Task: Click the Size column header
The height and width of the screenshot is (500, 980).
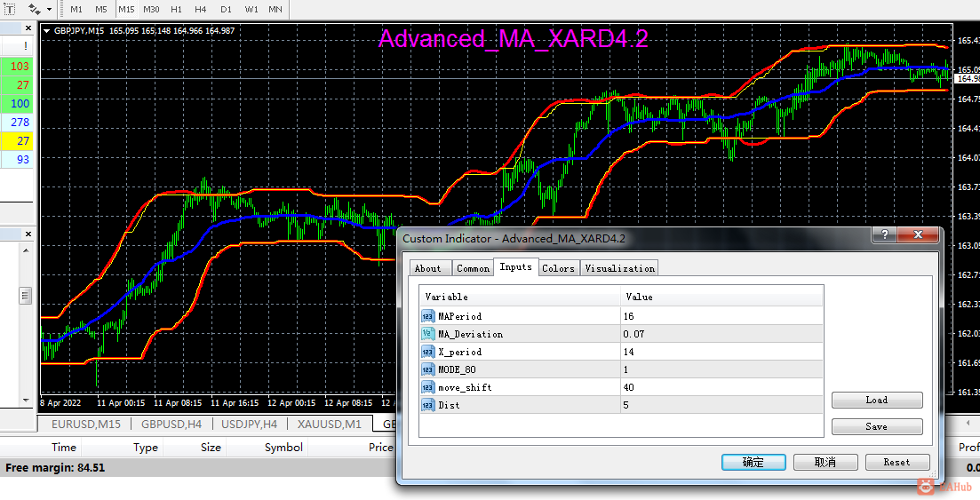Action: click(211, 447)
